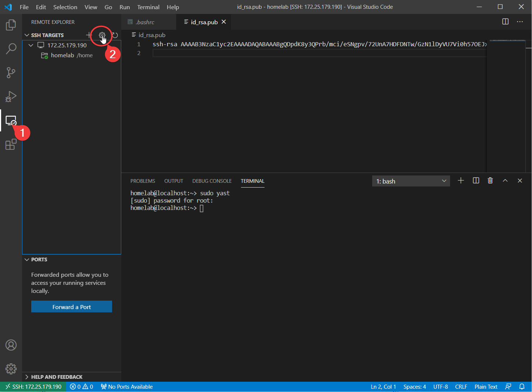The height and width of the screenshot is (392, 532).
Task: Select the Run and Debug icon
Action: (11, 97)
